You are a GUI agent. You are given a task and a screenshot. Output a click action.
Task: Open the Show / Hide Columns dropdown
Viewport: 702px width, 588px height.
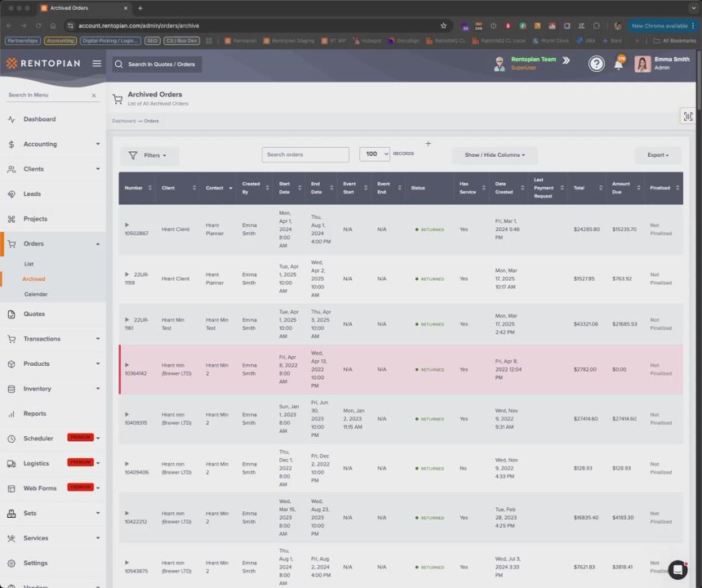[x=495, y=155]
